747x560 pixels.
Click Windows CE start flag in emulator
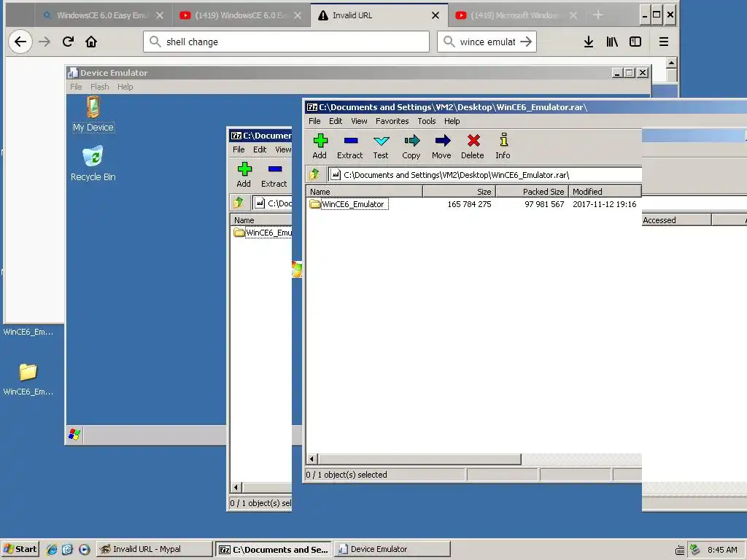tap(74, 435)
